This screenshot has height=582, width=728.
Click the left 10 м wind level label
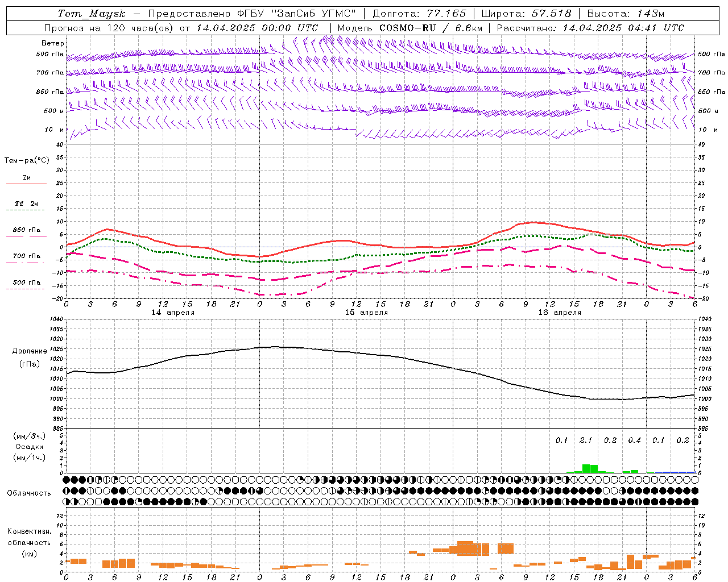coord(55,130)
